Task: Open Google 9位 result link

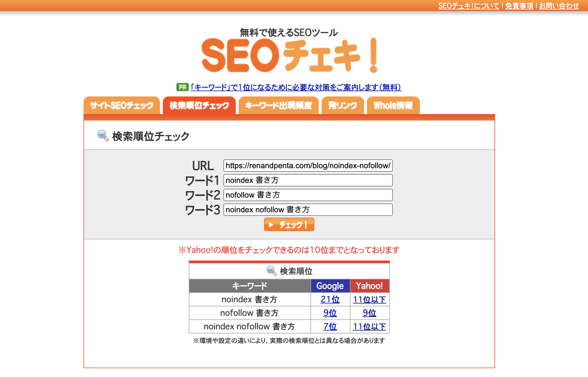Action: coord(330,313)
